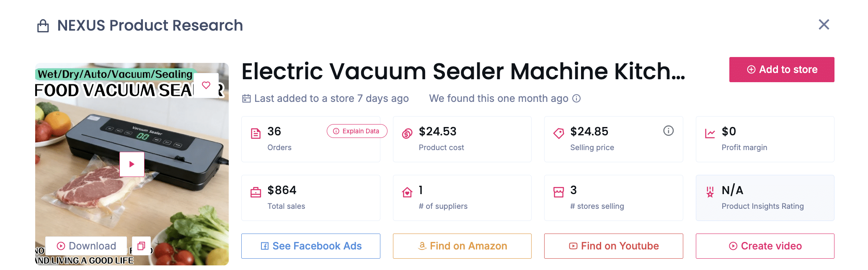This screenshot has height=270, width=868.
Task: Favorite the product with the heart icon
Action: tap(206, 85)
